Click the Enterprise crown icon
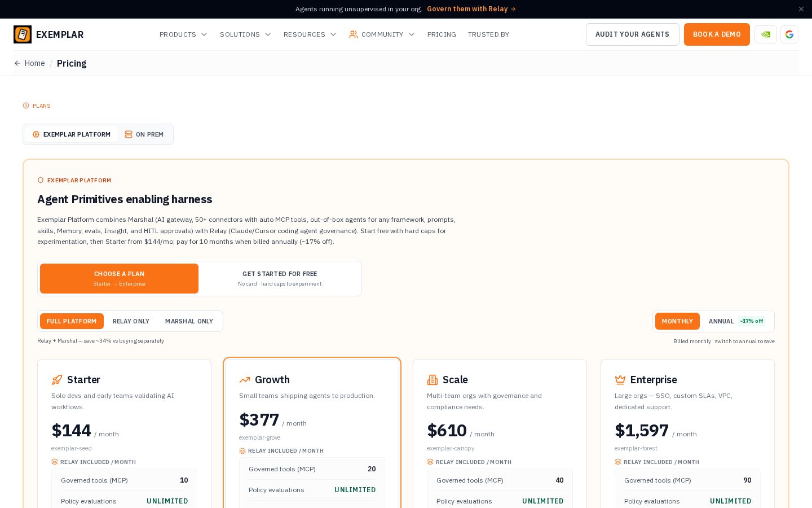The width and height of the screenshot is (812, 508). pos(620,380)
